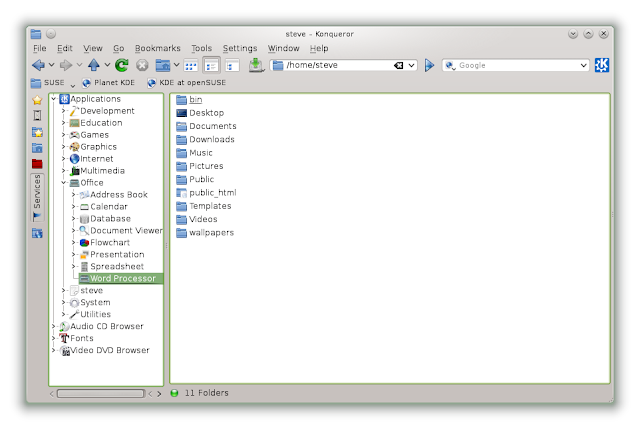Select Word Processor in tree
The image size is (640, 429).
[x=121, y=278]
